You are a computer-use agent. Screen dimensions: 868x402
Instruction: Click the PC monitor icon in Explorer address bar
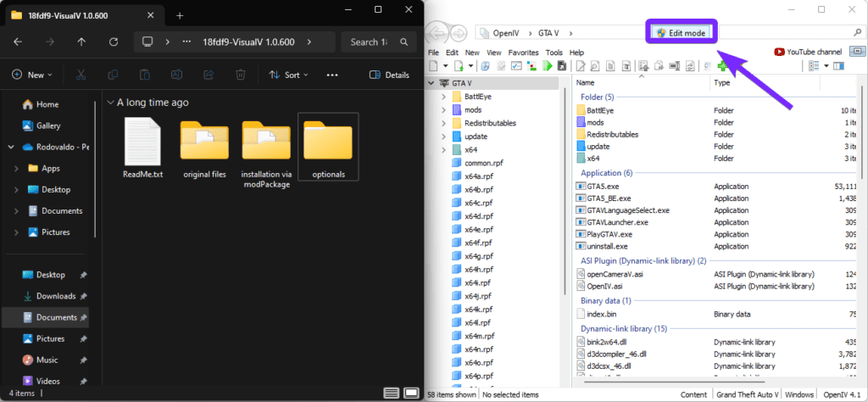click(147, 42)
